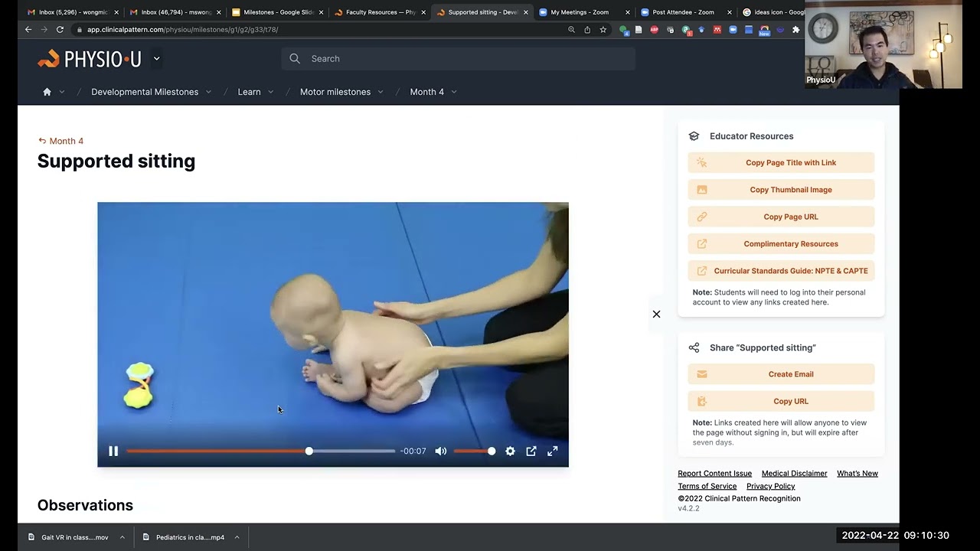Open Complimentary Resources
Viewport: 980px width, 551px height.
pyautogui.click(x=781, y=244)
